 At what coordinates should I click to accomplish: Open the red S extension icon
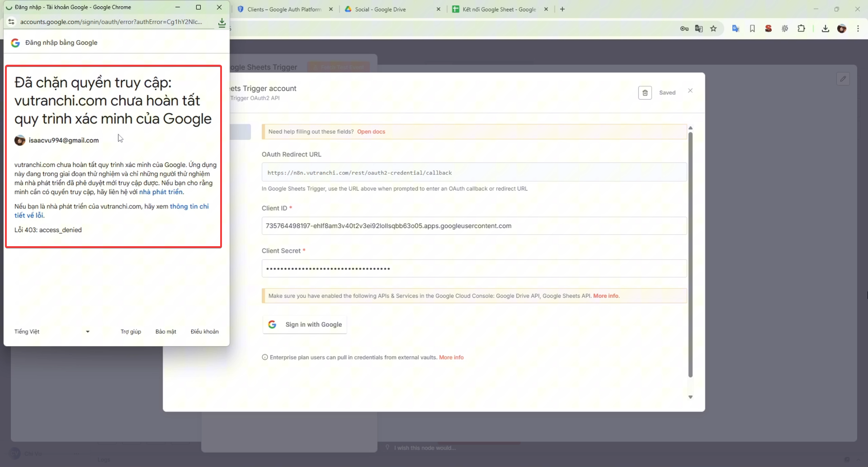(769, 29)
